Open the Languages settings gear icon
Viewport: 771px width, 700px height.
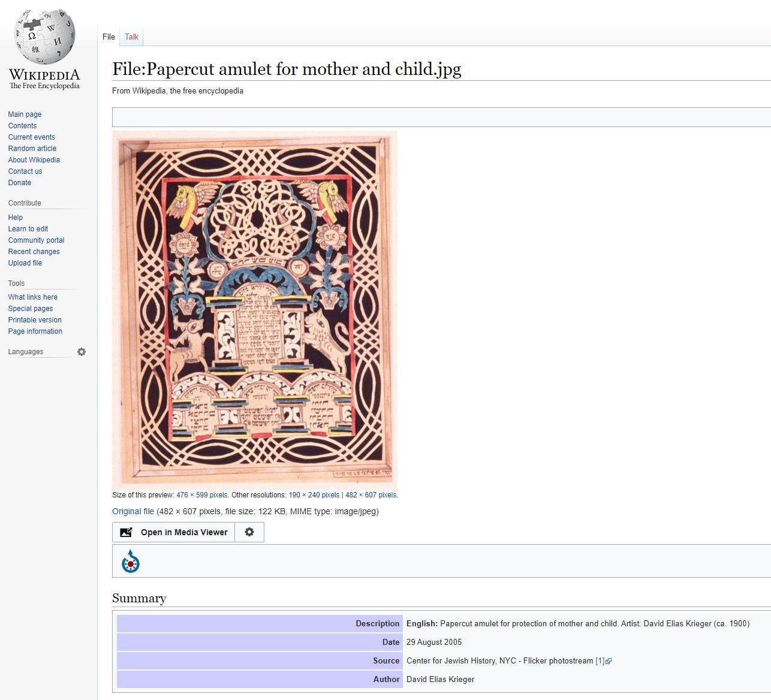pos(82,352)
